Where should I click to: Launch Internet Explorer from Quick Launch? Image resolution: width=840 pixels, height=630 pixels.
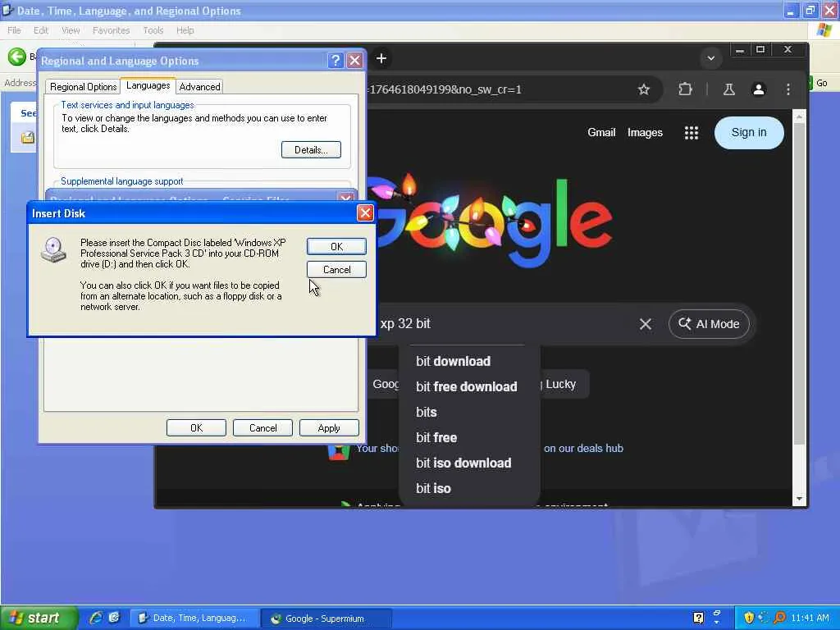point(97,618)
